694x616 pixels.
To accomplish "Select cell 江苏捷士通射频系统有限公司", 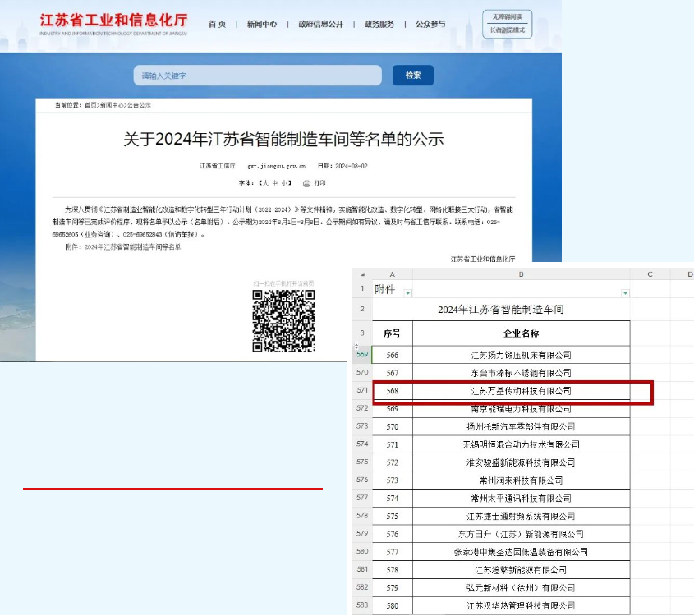I will click(x=521, y=516).
